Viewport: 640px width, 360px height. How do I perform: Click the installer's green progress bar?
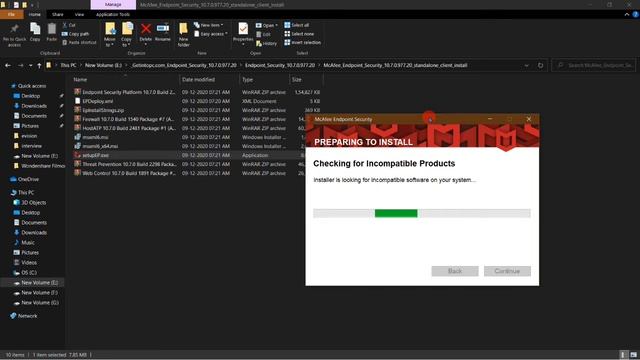pyautogui.click(x=396, y=213)
